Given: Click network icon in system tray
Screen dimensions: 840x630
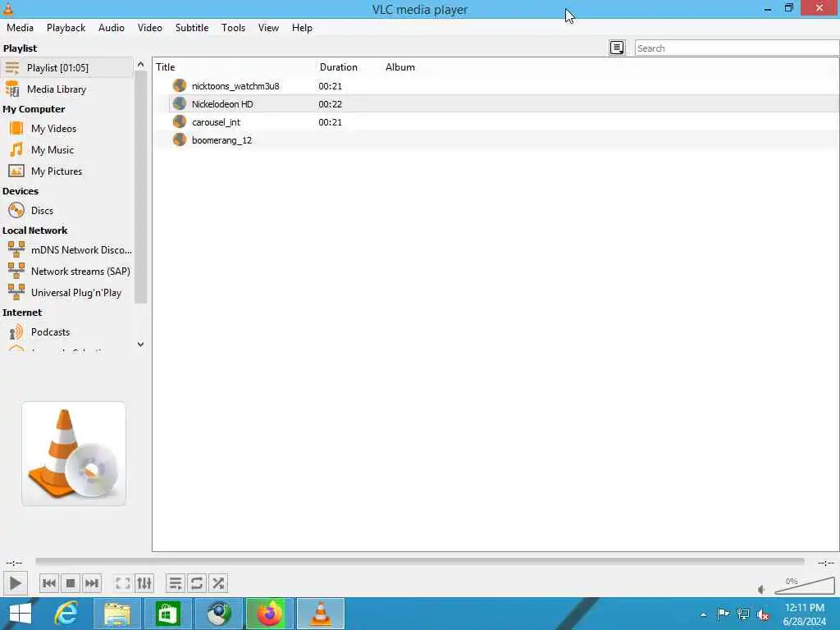Looking at the screenshot, I should pos(743,614).
